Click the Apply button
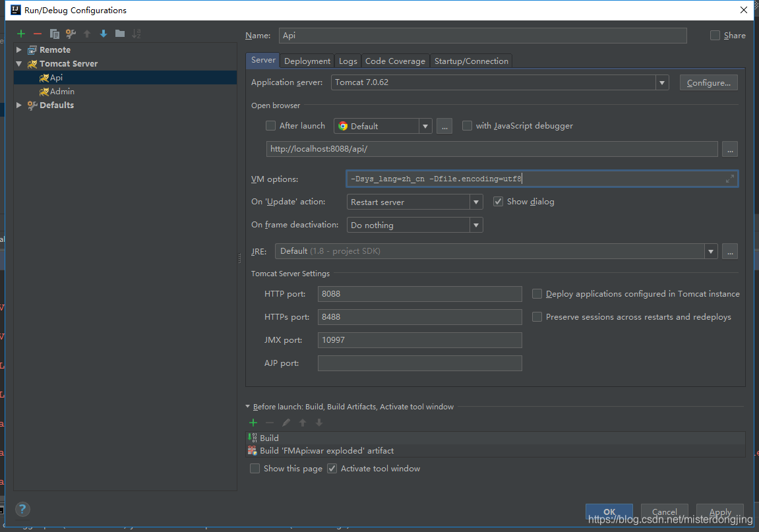The width and height of the screenshot is (759, 532). (720, 512)
